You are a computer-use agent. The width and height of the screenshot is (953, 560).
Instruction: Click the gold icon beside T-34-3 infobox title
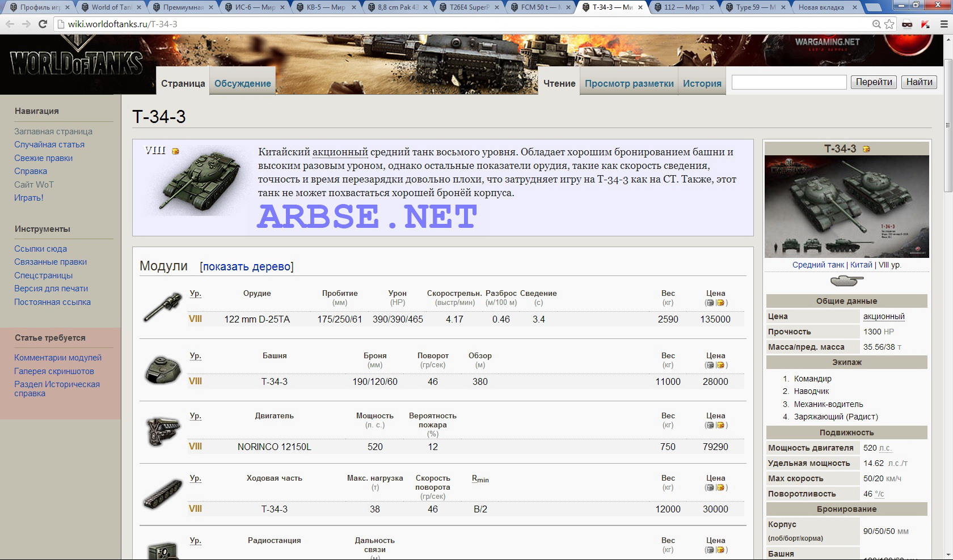(866, 149)
